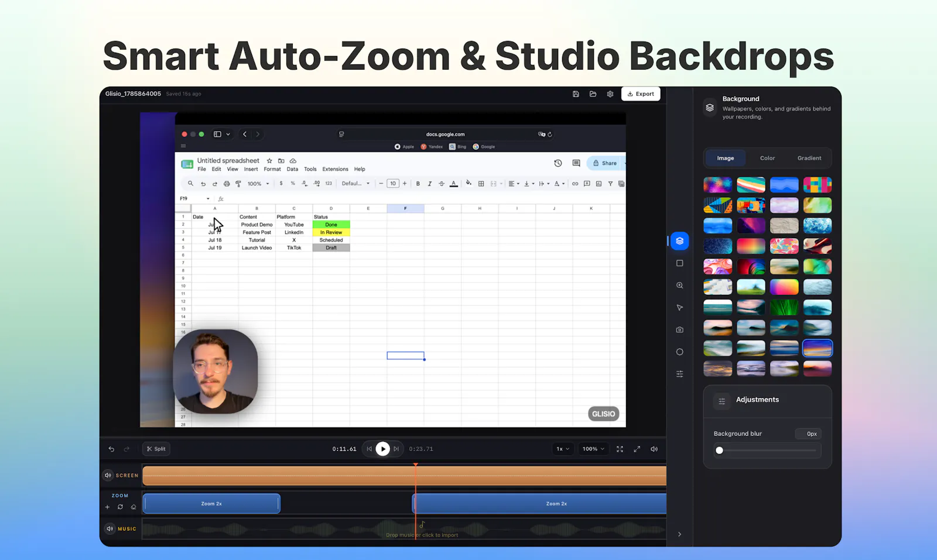Select the zoom magnifier sidebar tool
Image resolution: width=937 pixels, height=560 pixels.
pyautogui.click(x=679, y=286)
